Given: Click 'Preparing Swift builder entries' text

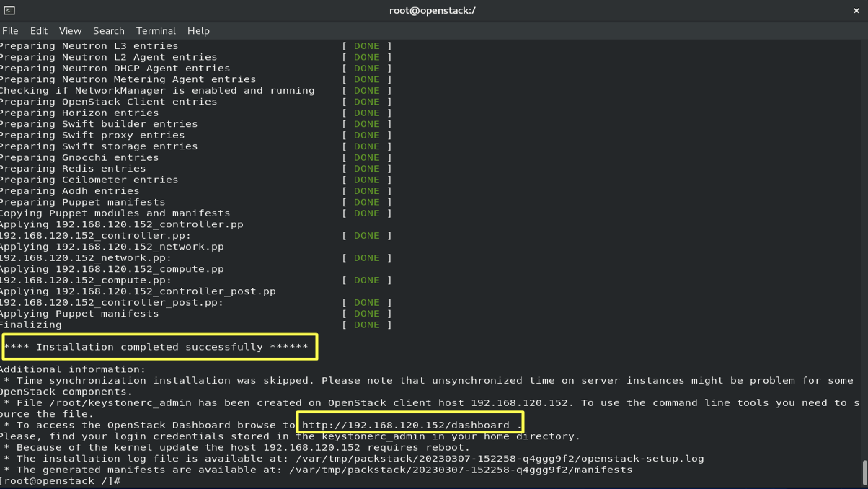Looking at the screenshot, I should click(99, 124).
